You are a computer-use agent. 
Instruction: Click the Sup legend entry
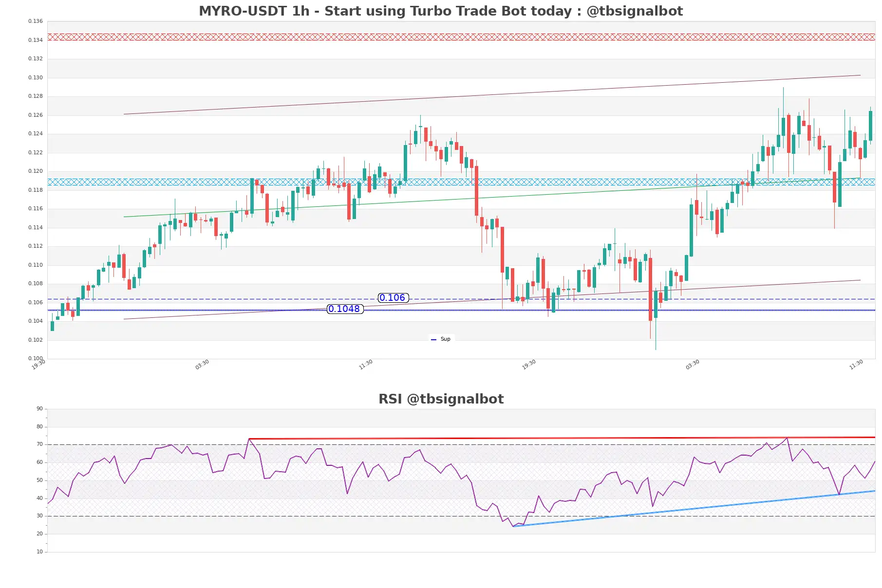click(x=441, y=339)
